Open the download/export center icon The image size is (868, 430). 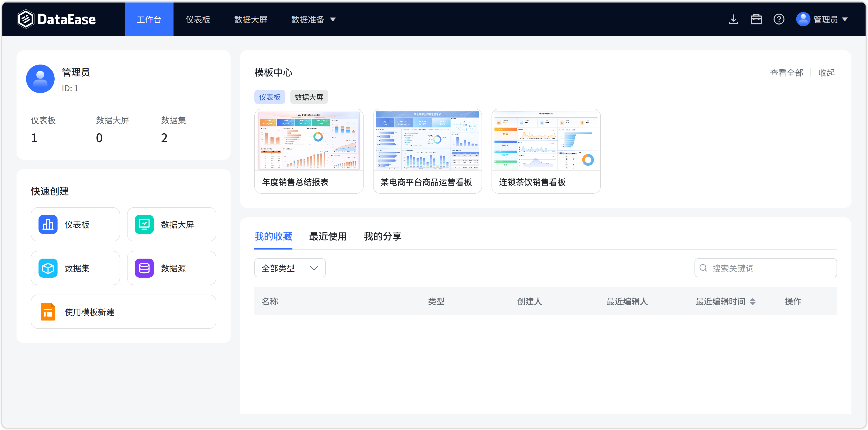coord(733,19)
